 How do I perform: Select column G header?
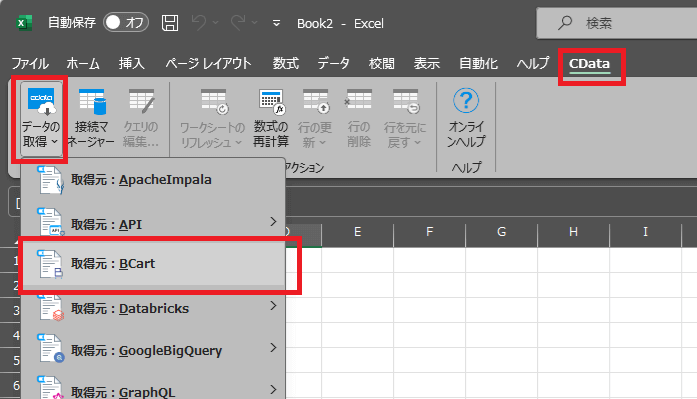501,231
